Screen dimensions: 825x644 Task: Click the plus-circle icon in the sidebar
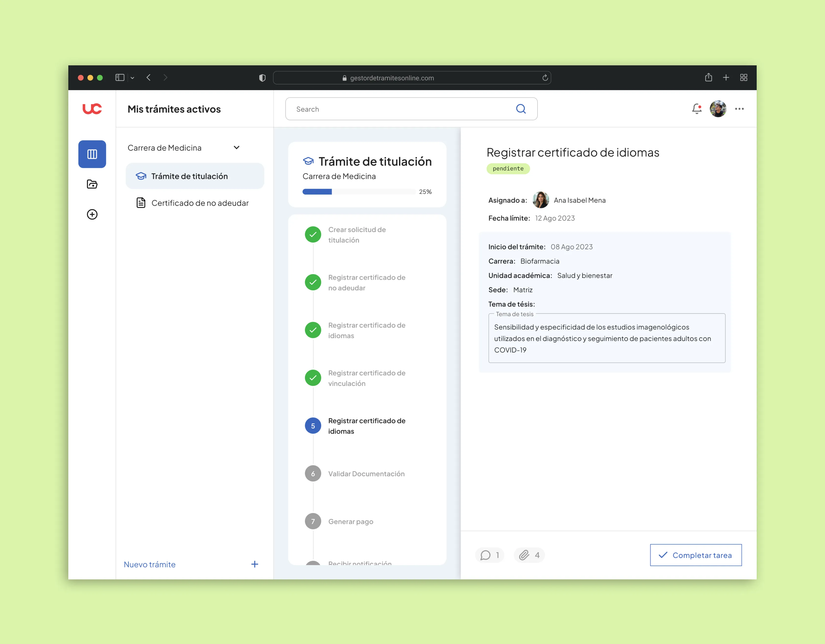click(x=92, y=214)
